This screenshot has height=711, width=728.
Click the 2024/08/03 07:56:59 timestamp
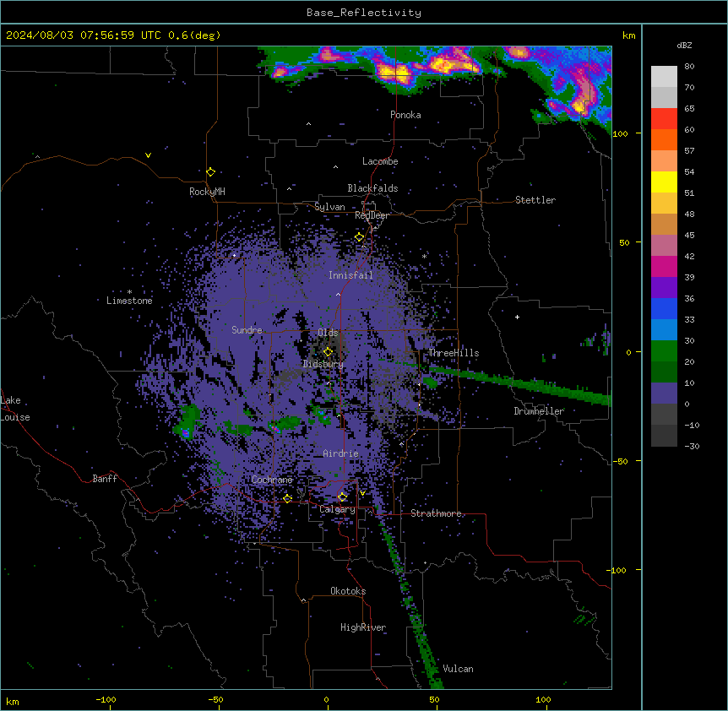point(70,35)
